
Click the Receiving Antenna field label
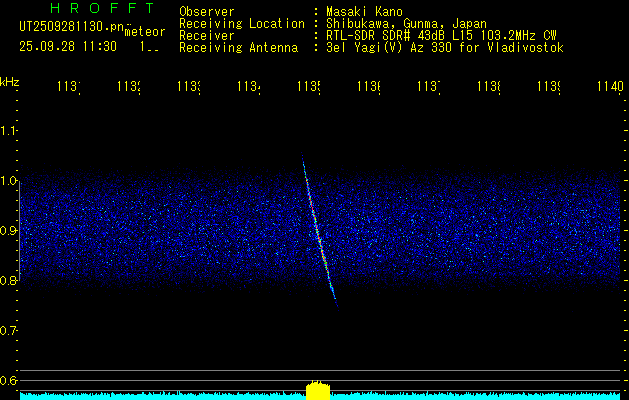tap(238, 47)
